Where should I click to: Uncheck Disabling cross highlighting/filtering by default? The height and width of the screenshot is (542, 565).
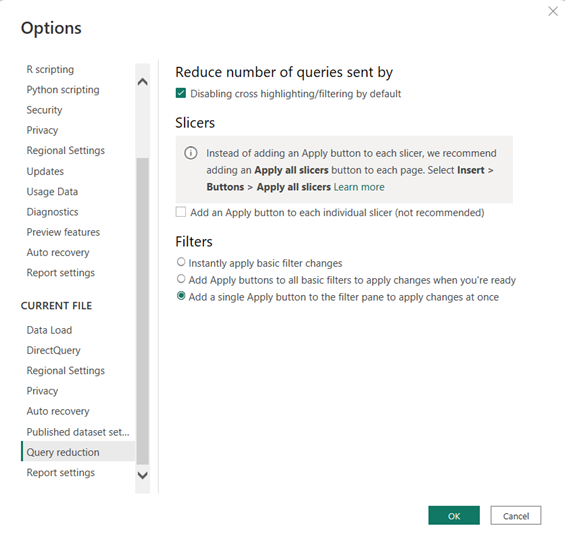click(181, 93)
